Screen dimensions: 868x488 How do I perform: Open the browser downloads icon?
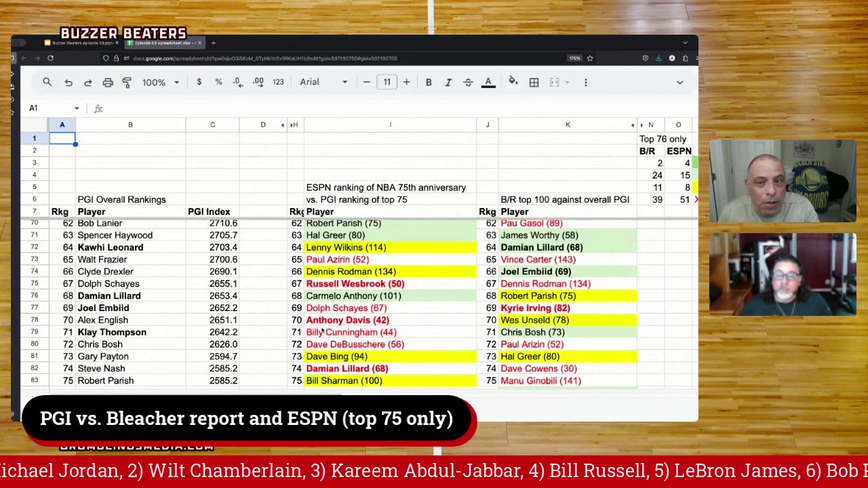pyautogui.click(x=658, y=58)
